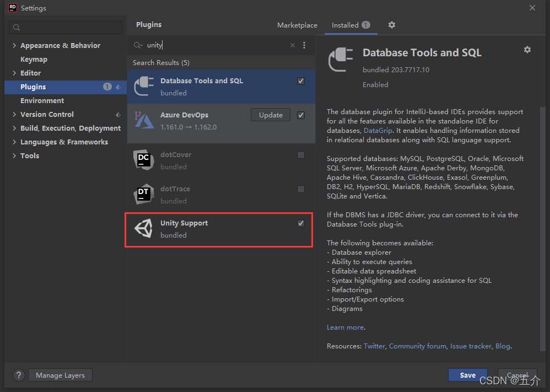Screen dimensions: 550x392
Task: Select the dotTrace plugin row
Action: 221,195
